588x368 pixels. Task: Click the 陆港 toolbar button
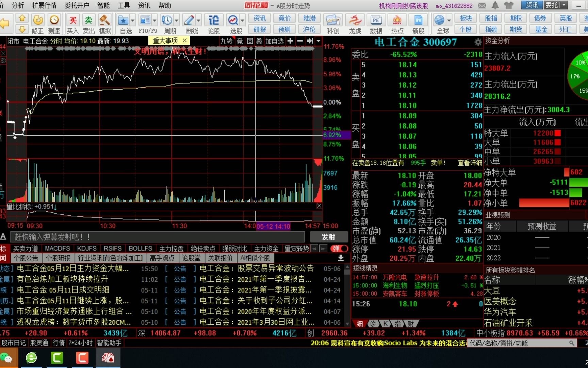[310, 18]
